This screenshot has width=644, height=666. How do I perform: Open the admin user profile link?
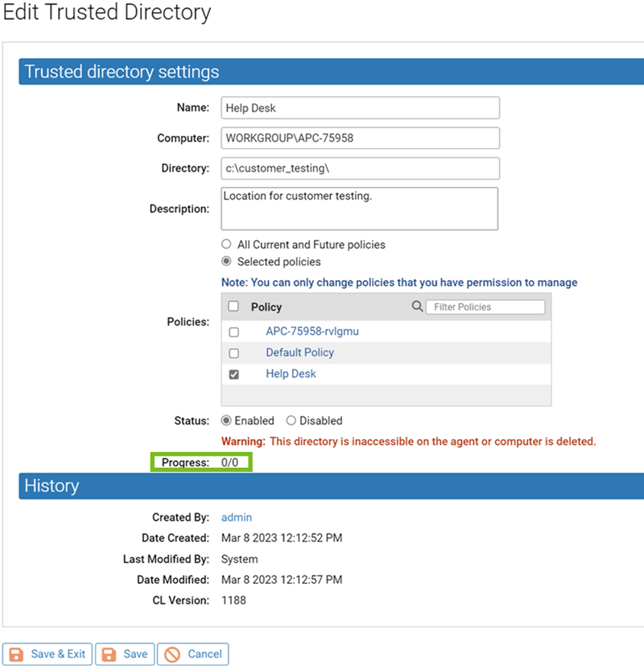tap(236, 517)
